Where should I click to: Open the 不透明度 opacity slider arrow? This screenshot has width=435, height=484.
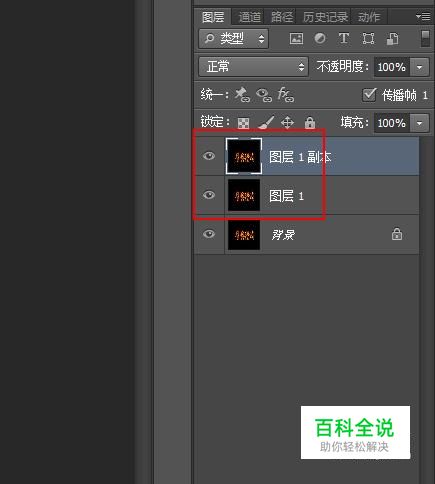(x=419, y=67)
